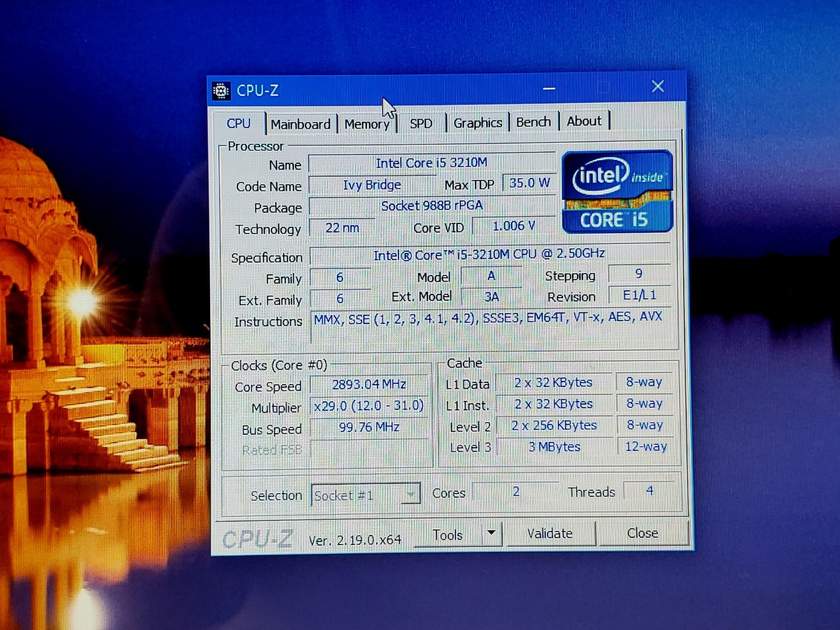
Task: Click the Model value A
Action: [x=491, y=276]
